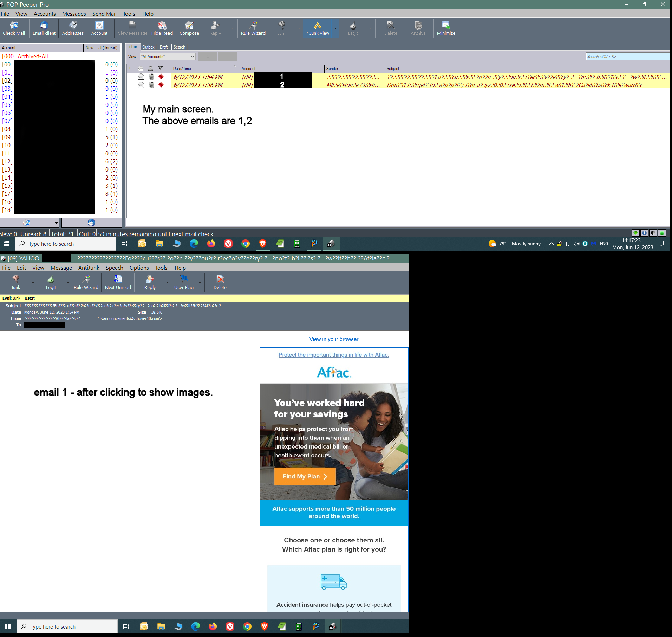Image resolution: width=672 pixels, height=637 pixels.
Task: Open the Speech menu in message window
Action: (115, 268)
